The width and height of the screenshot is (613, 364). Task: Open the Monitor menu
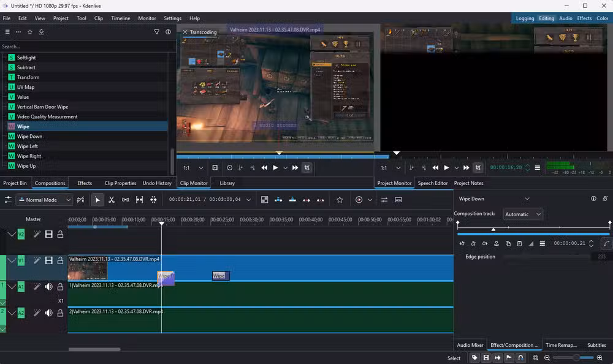pos(147,18)
